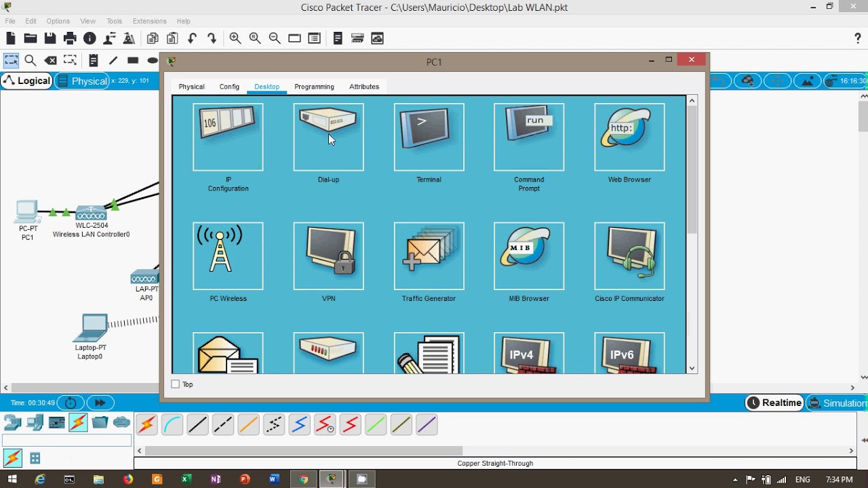Switch to Logical workspace view
This screenshot has height=488, width=868.
coord(27,81)
